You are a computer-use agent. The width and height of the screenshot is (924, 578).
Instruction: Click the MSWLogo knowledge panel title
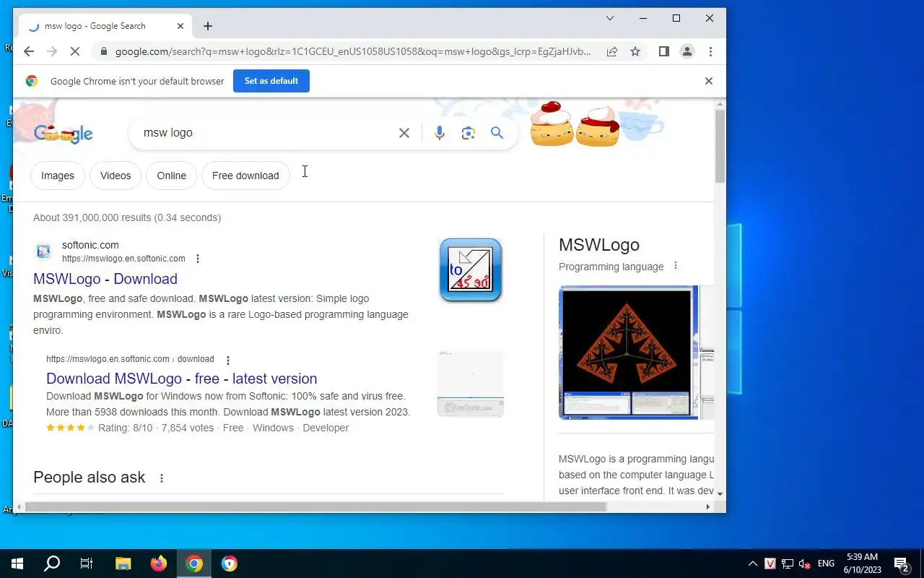[x=599, y=245]
